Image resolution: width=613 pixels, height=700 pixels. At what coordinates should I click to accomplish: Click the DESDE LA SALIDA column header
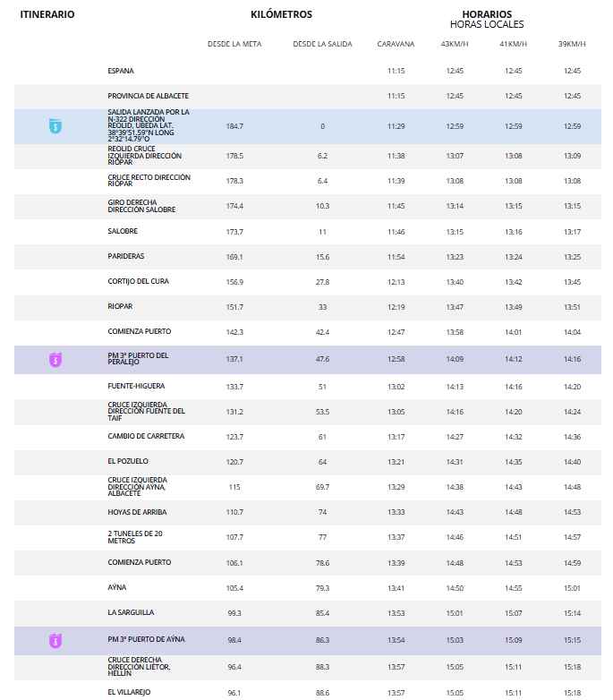(322, 44)
